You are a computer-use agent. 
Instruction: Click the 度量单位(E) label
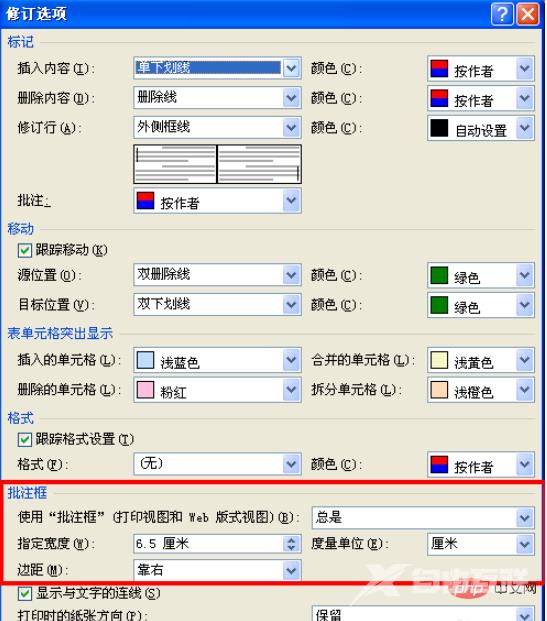click(349, 544)
